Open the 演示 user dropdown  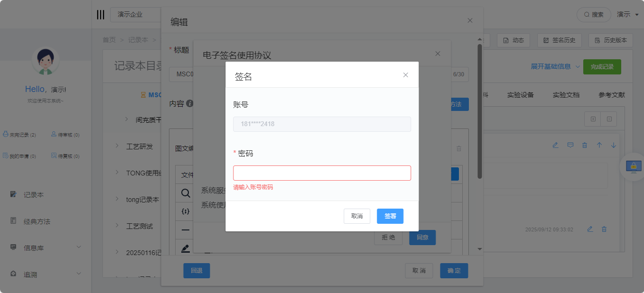pyautogui.click(x=627, y=15)
